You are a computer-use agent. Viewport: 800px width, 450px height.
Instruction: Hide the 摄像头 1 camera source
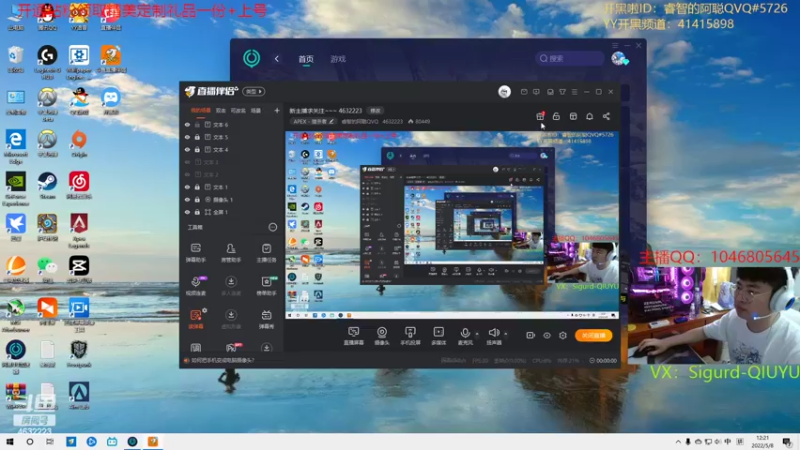(187, 199)
